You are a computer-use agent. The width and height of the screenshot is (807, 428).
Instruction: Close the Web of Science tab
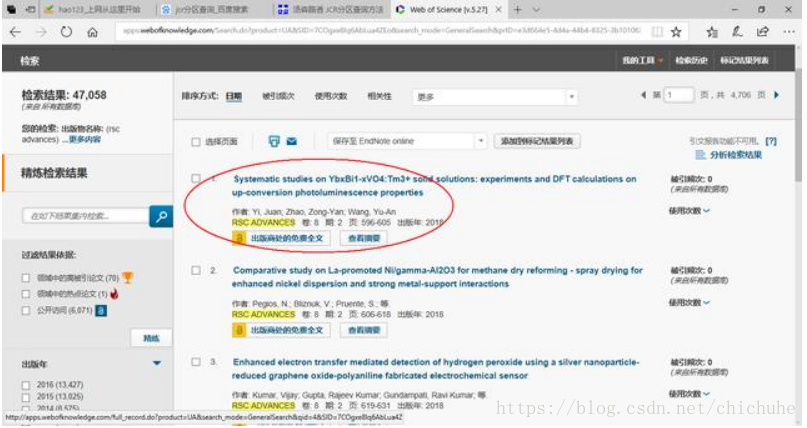coord(499,10)
